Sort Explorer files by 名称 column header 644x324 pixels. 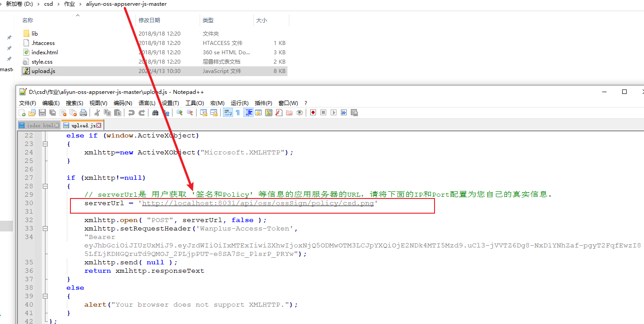(x=28, y=20)
